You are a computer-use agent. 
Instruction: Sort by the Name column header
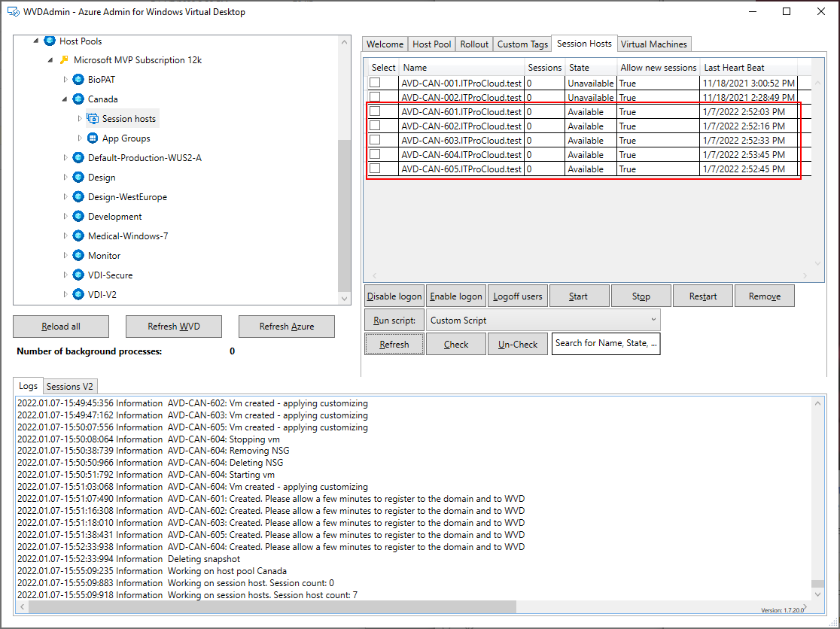tap(462, 68)
